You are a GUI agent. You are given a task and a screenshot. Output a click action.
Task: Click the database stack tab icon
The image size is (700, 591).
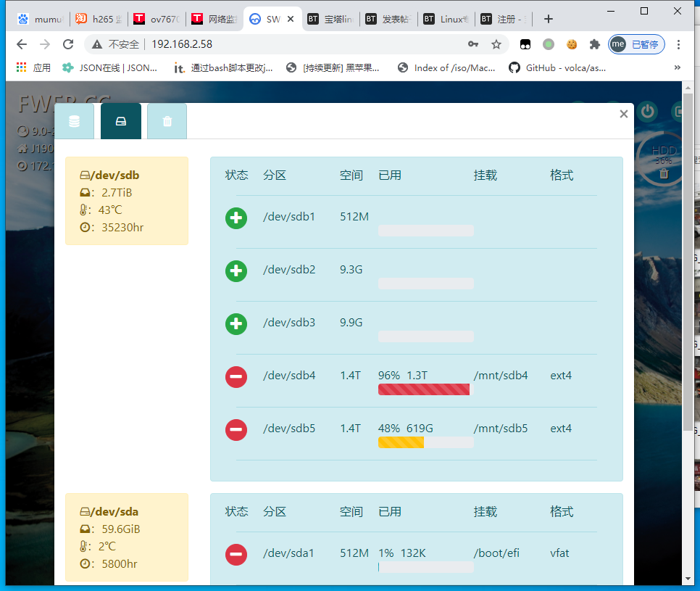74,121
